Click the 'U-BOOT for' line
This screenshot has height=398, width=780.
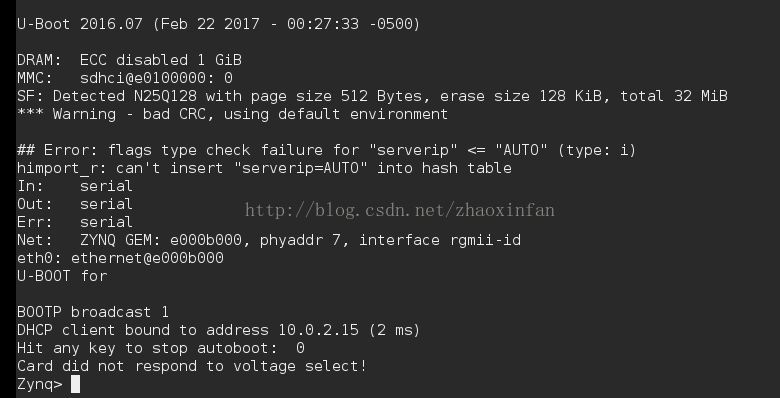coord(62,276)
